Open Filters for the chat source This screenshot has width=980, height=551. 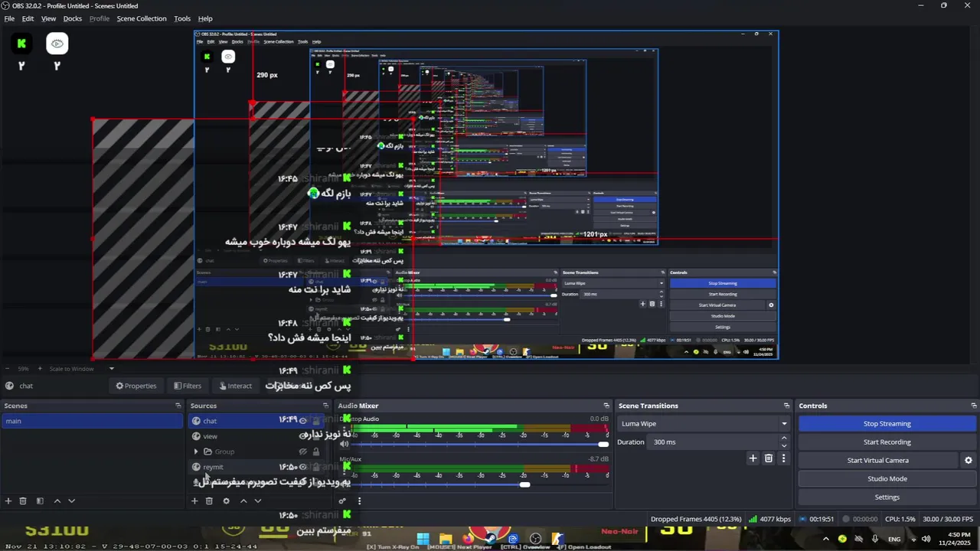tap(188, 386)
